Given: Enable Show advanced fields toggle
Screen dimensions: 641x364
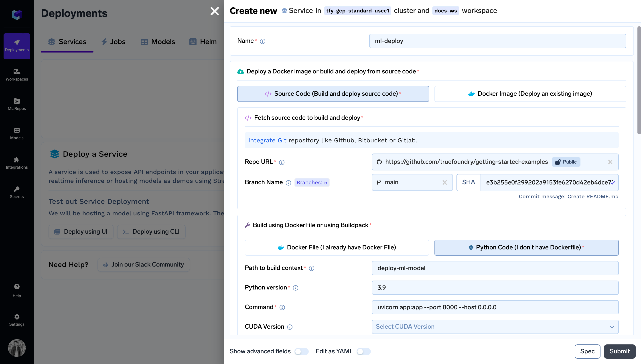Looking at the screenshot, I should point(301,351).
